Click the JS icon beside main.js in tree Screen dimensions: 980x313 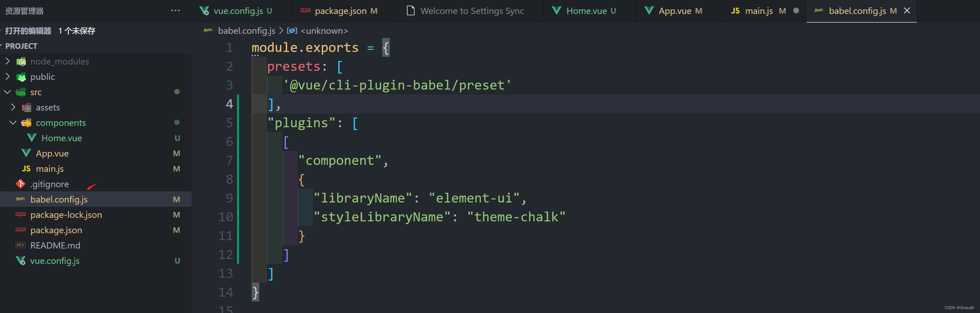[26, 169]
